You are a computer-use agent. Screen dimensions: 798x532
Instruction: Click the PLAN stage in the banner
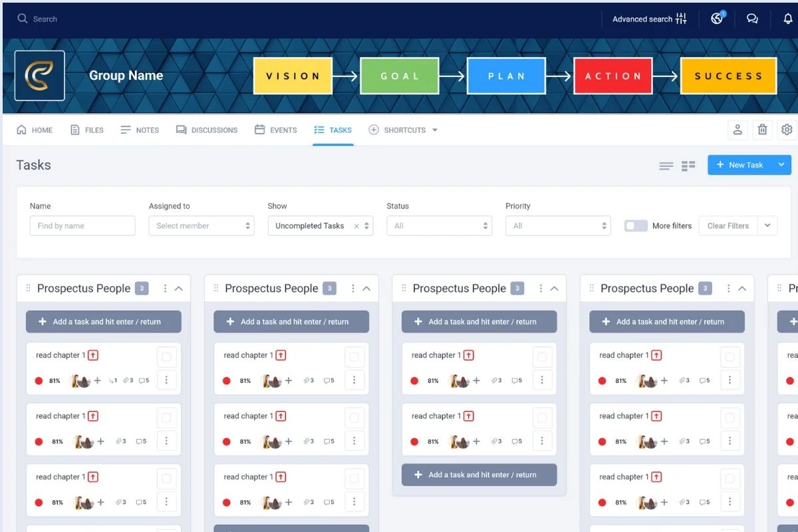click(x=506, y=75)
